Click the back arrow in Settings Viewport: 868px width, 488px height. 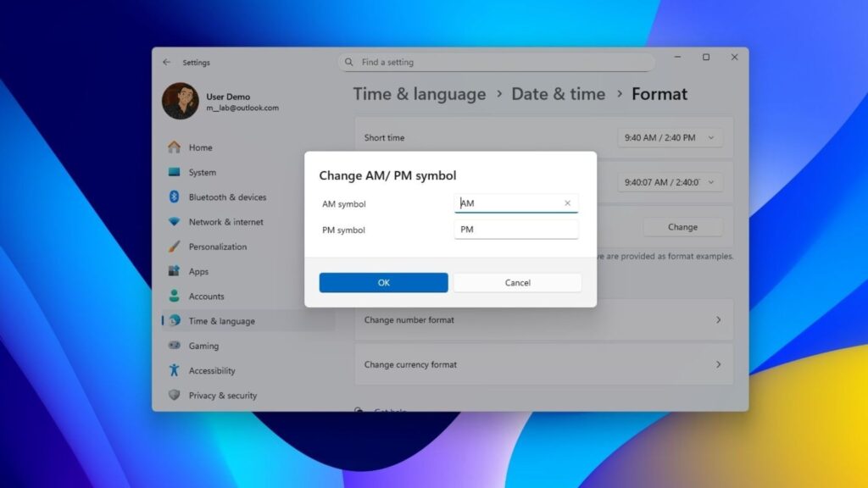click(167, 62)
